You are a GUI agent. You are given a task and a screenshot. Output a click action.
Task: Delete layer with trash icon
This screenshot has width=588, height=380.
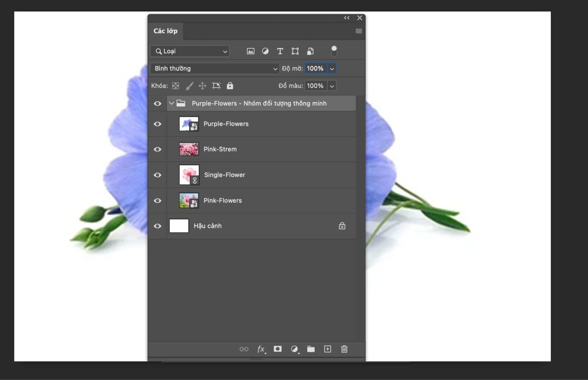coord(344,349)
